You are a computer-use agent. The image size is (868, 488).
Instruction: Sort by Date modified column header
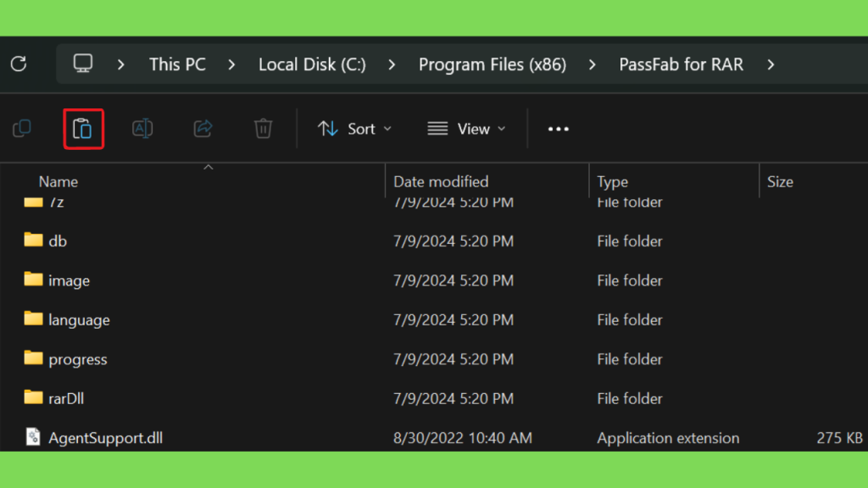tap(441, 181)
